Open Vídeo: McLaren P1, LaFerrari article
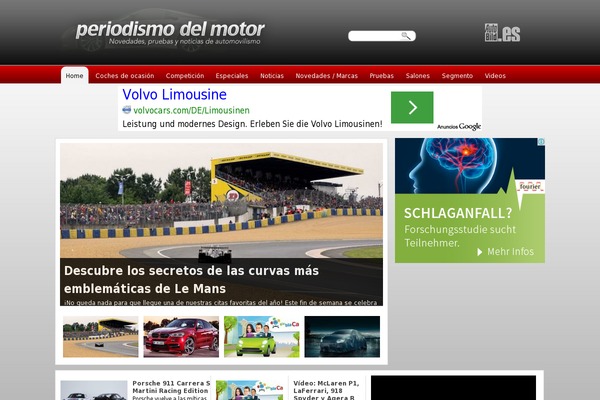600x400 pixels. click(x=326, y=390)
